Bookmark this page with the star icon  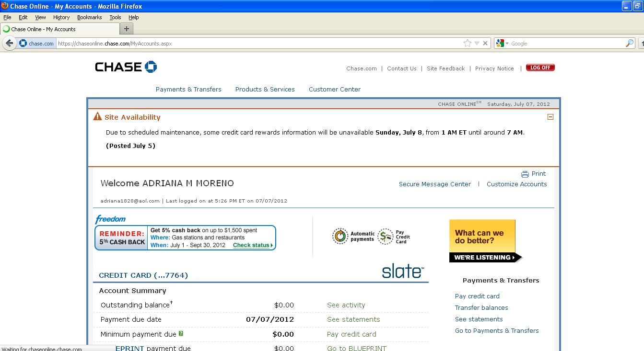click(468, 43)
